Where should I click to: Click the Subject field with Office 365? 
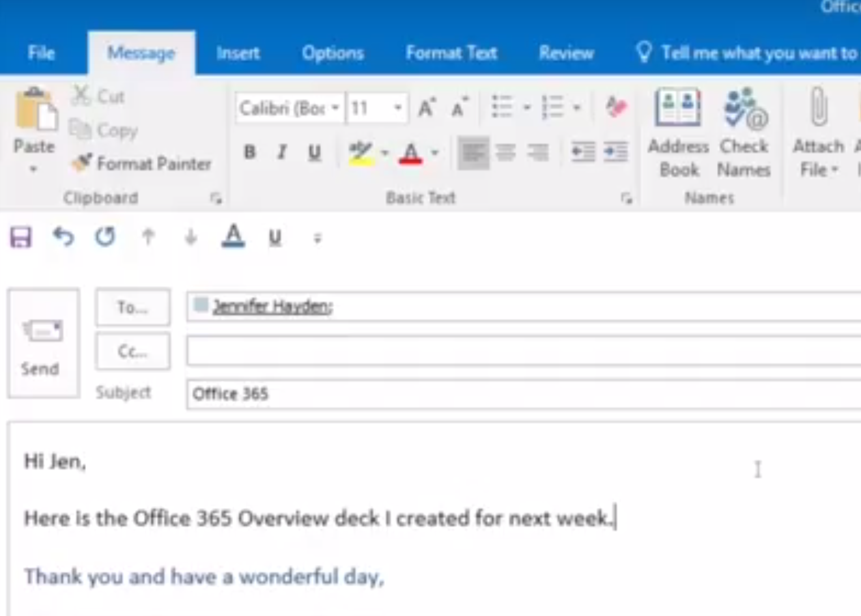(x=524, y=394)
